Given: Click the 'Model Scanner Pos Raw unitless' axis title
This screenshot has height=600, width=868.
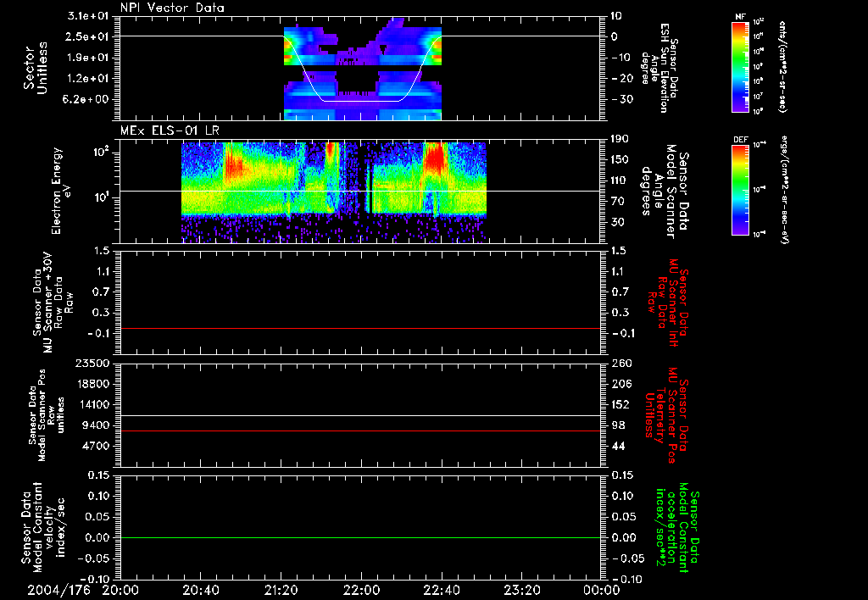Looking at the screenshot, I should pos(47,415).
